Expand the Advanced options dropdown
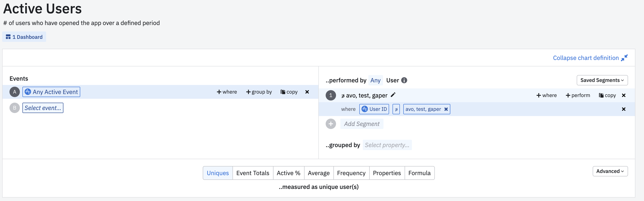The width and height of the screenshot is (644, 201). click(610, 171)
